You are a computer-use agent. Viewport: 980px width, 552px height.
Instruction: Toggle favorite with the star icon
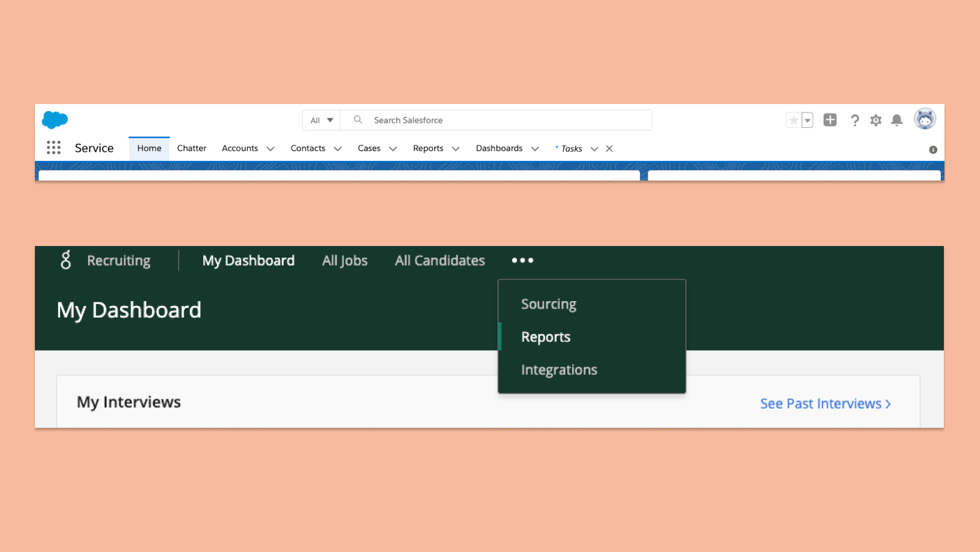[794, 120]
